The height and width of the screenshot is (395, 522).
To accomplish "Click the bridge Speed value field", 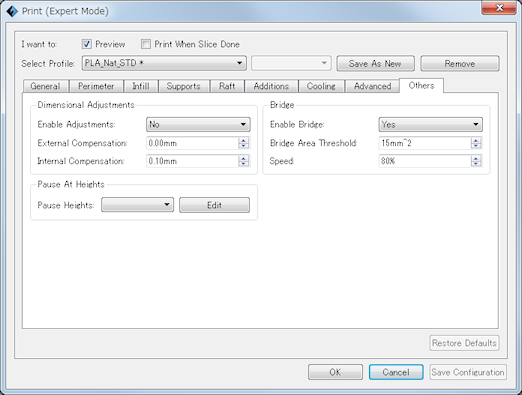I will point(425,161).
